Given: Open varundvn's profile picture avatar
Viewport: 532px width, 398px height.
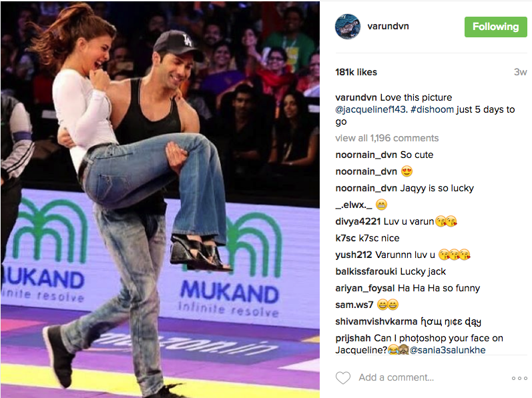Looking at the screenshot, I should pyautogui.click(x=347, y=27).
